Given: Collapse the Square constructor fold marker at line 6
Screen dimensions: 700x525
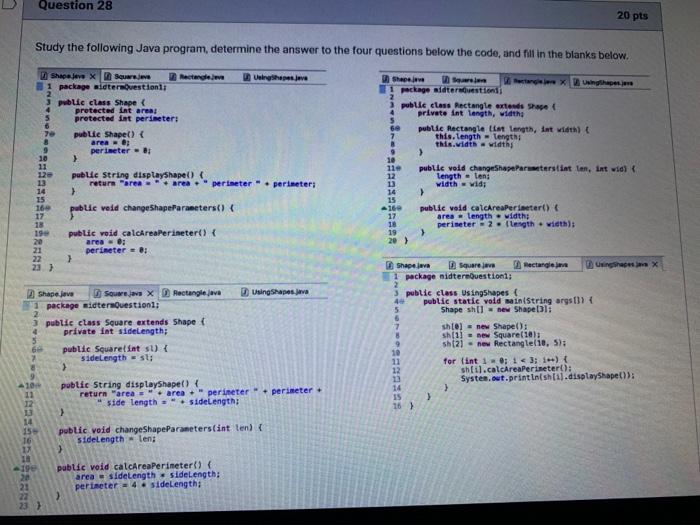Looking at the screenshot, I should click(40, 349).
